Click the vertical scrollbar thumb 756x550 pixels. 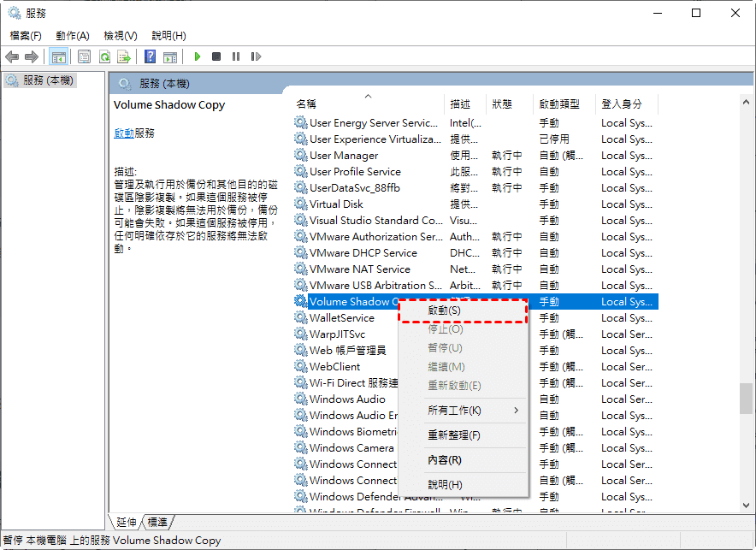click(746, 398)
